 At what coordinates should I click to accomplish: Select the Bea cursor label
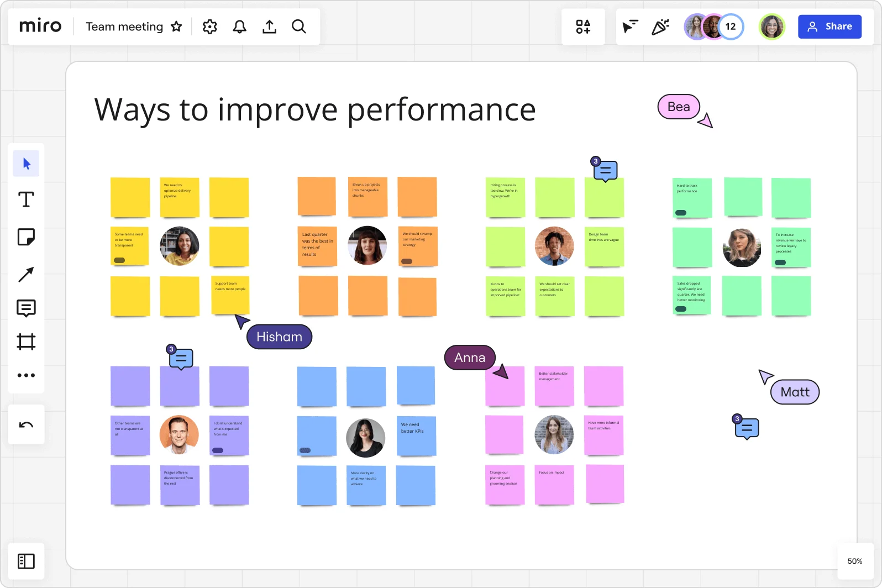coord(679,107)
